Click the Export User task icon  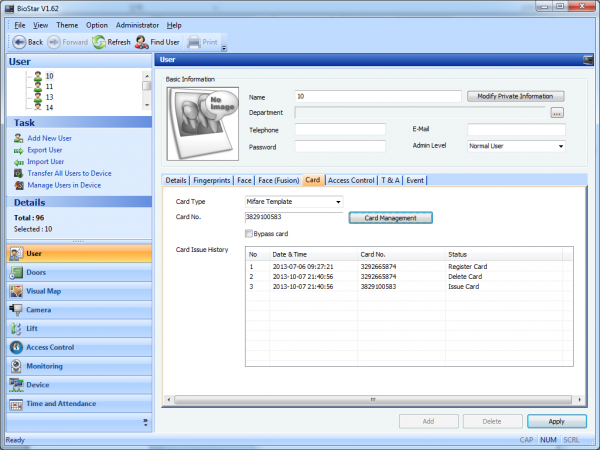(18, 149)
